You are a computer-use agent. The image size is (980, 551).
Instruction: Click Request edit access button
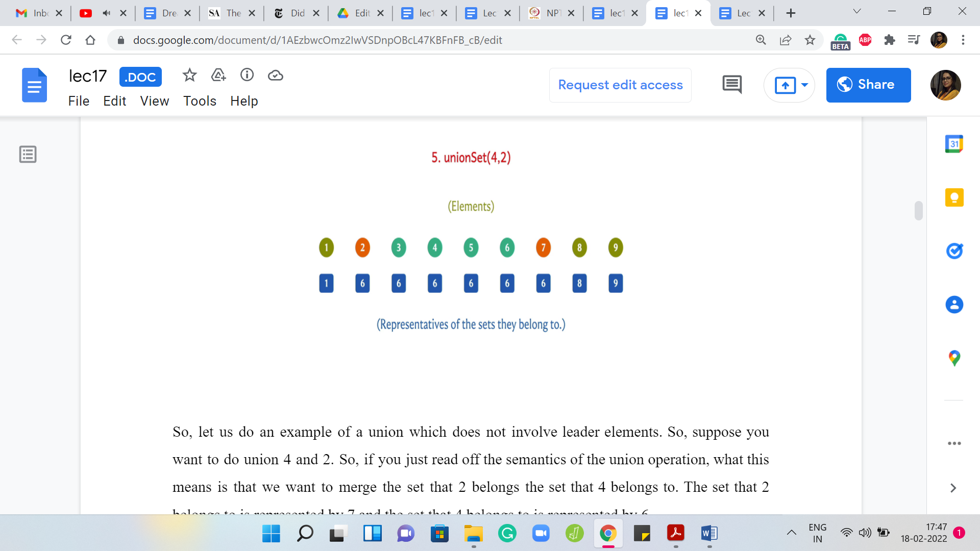[620, 85]
